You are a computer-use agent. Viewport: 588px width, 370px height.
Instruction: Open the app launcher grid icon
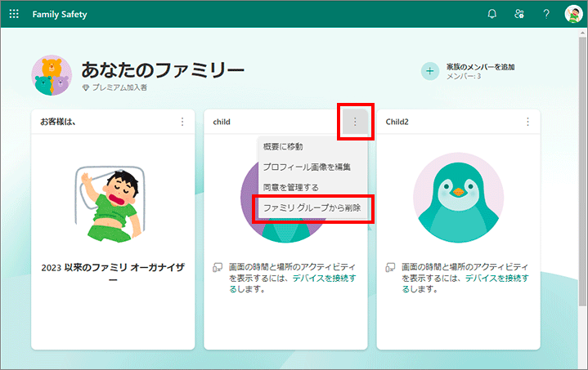(14, 14)
